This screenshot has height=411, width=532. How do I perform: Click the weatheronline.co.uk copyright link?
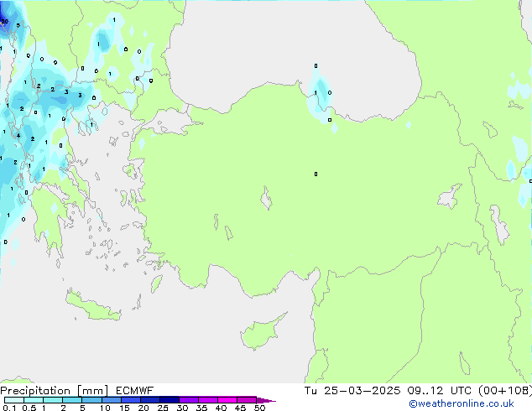click(462, 403)
